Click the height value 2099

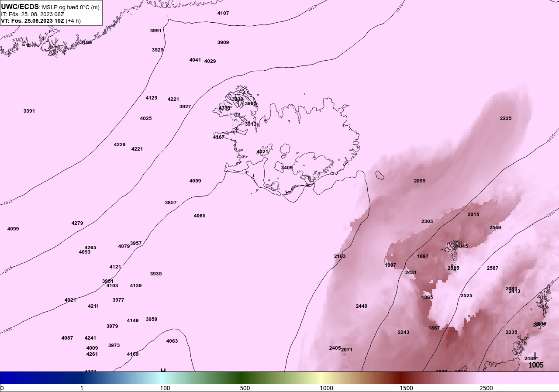pyautogui.click(x=420, y=181)
